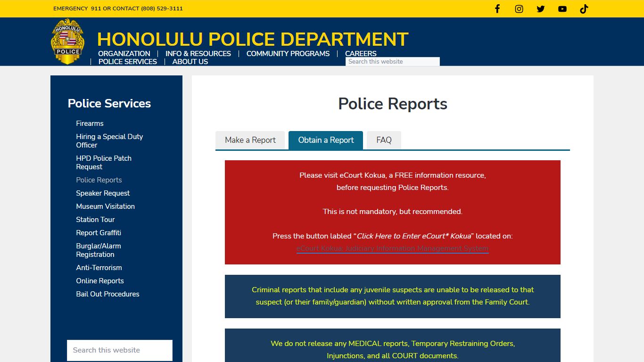644x362 pixels.
Task: Switch to the FAQ tab
Action: click(x=384, y=140)
